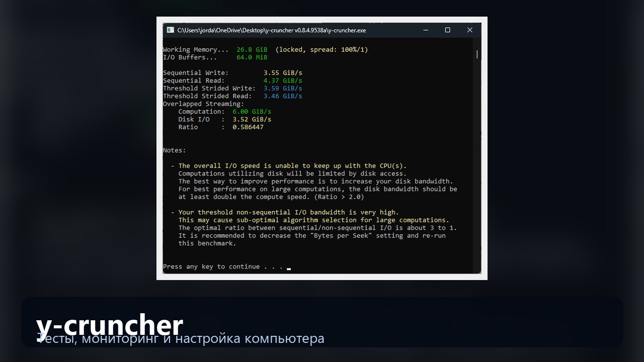Click the Sequential Write 3.55 GiB/s value
The height and width of the screenshot is (362, 644).
coord(283,73)
